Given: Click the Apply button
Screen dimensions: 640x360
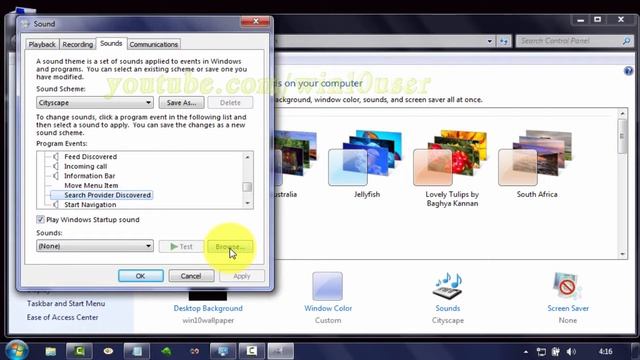Looking at the screenshot, I should point(242,276).
